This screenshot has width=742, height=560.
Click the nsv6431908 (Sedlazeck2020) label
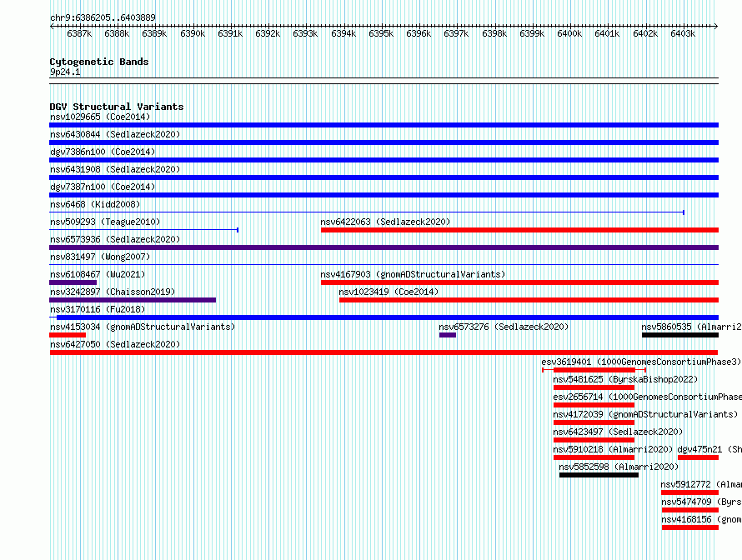115,169
